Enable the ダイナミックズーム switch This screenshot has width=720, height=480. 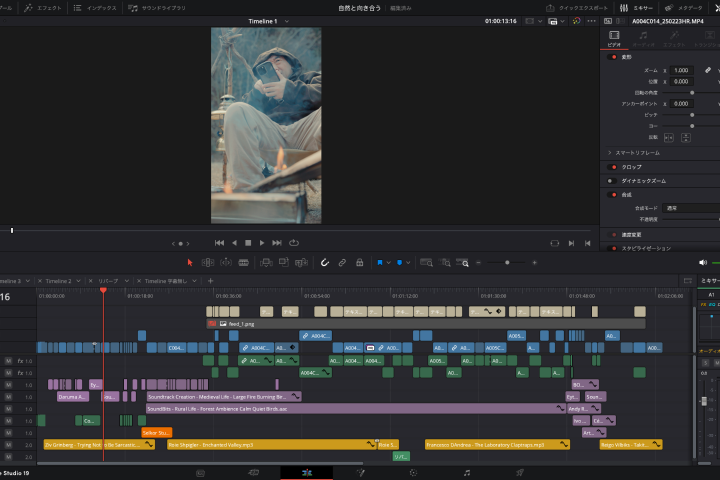612,181
